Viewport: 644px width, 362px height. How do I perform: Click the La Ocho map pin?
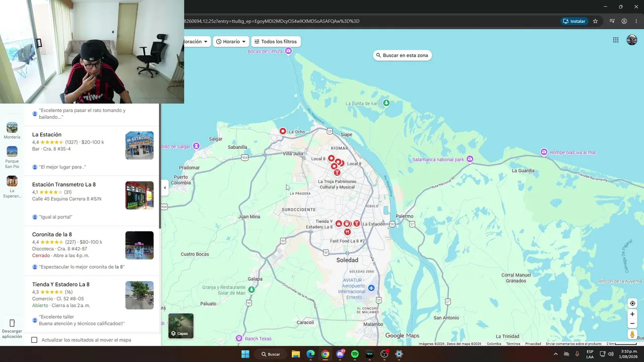pos(283,131)
